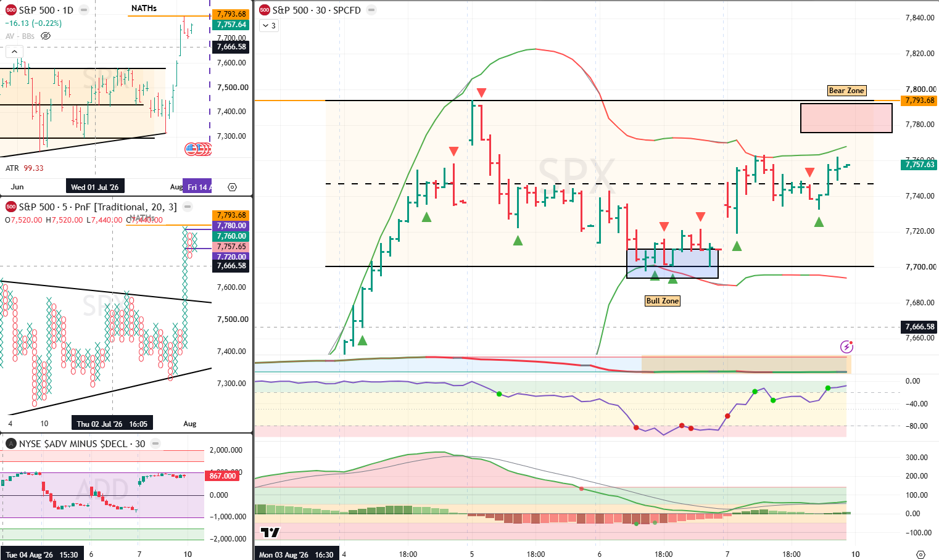Screen dimensions: 939x560
Task: Open the NYSE $ADV MINUS $DECL · 30 title
Action: pos(82,443)
